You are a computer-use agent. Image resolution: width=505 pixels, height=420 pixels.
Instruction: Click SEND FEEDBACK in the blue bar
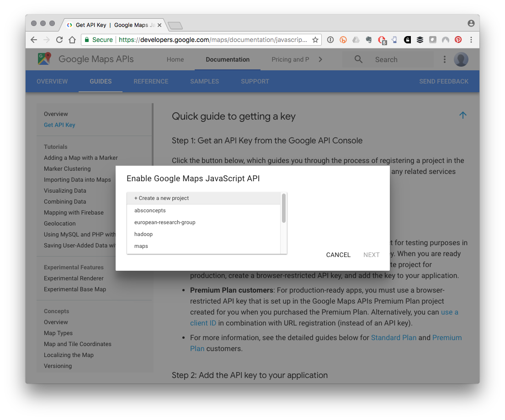point(444,81)
